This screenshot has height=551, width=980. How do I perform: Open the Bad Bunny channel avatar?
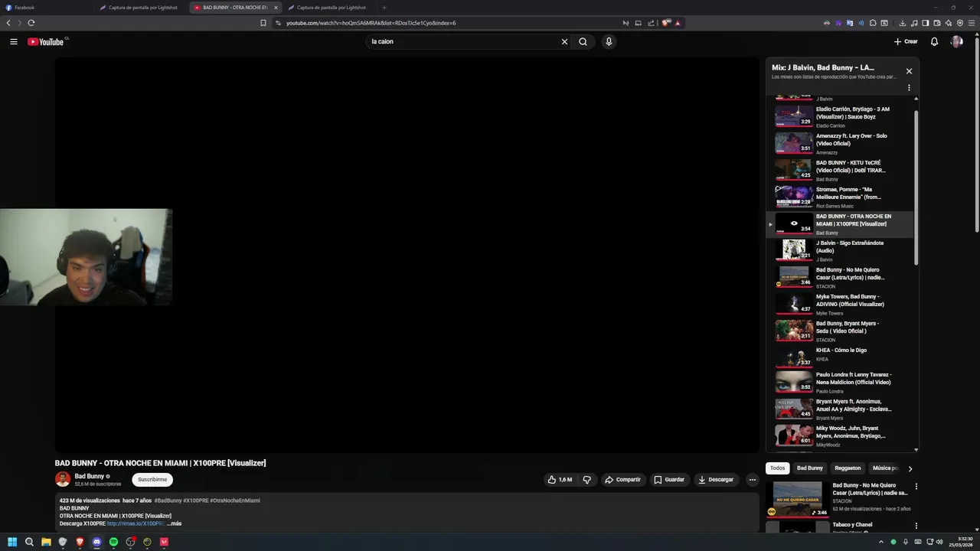(63, 480)
